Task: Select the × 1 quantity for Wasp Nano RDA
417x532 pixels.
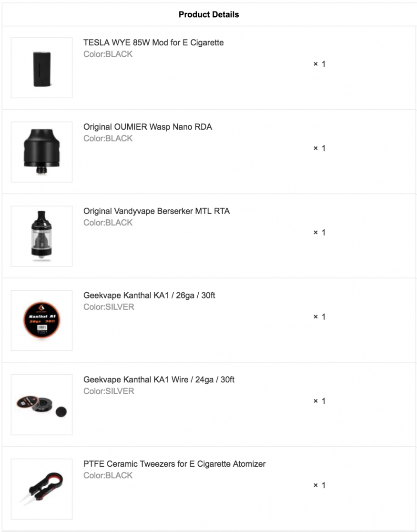Action: tap(319, 148)
